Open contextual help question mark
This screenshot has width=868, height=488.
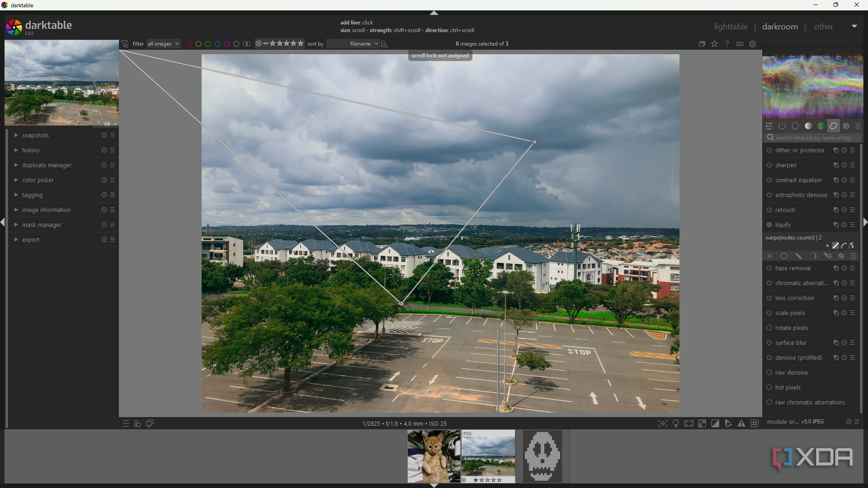point(727,44)
